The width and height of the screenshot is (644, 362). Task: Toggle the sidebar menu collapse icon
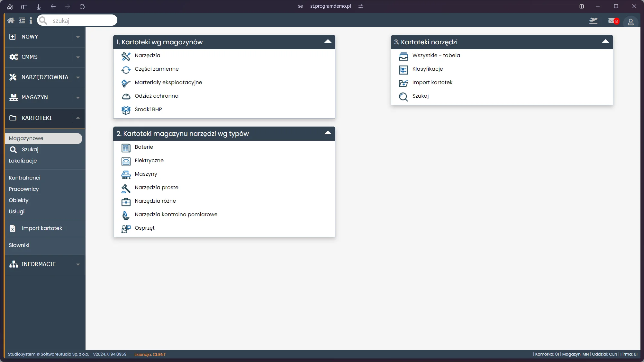click(22, 21)
